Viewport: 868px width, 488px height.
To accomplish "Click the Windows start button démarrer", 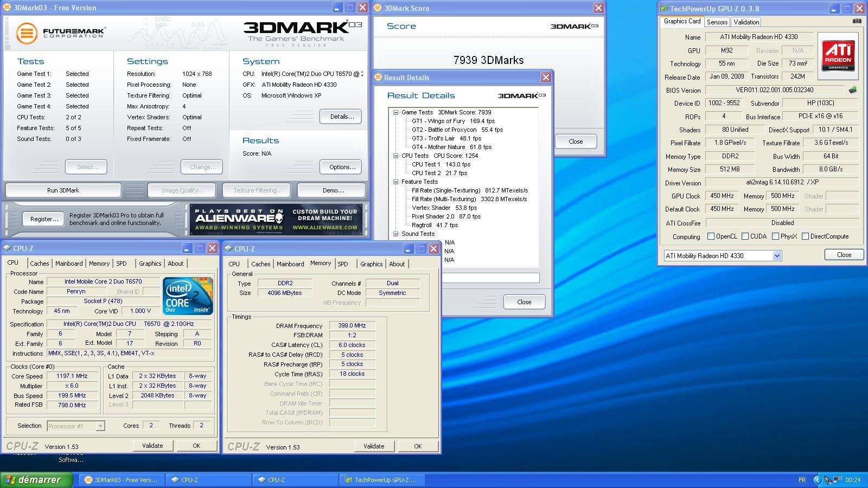I will tap(36, 479).
